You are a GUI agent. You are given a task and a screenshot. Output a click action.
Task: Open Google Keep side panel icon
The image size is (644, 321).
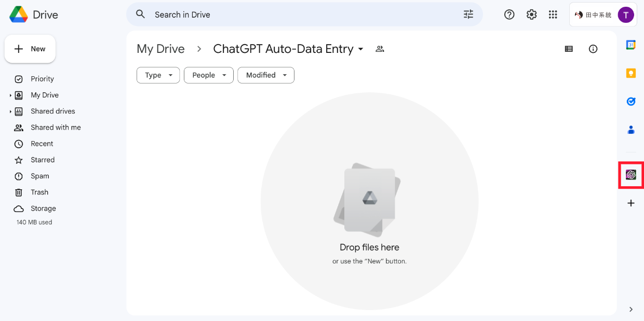coord(630,73)
